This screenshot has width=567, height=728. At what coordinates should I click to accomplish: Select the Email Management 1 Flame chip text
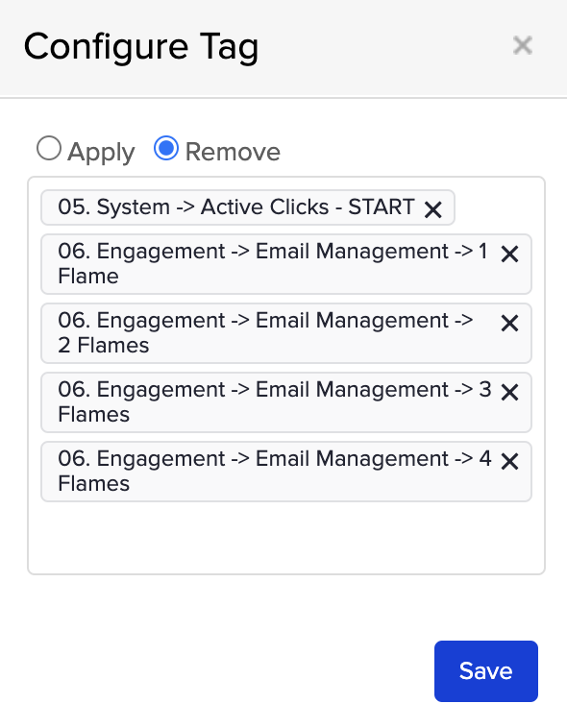[272, 264]
